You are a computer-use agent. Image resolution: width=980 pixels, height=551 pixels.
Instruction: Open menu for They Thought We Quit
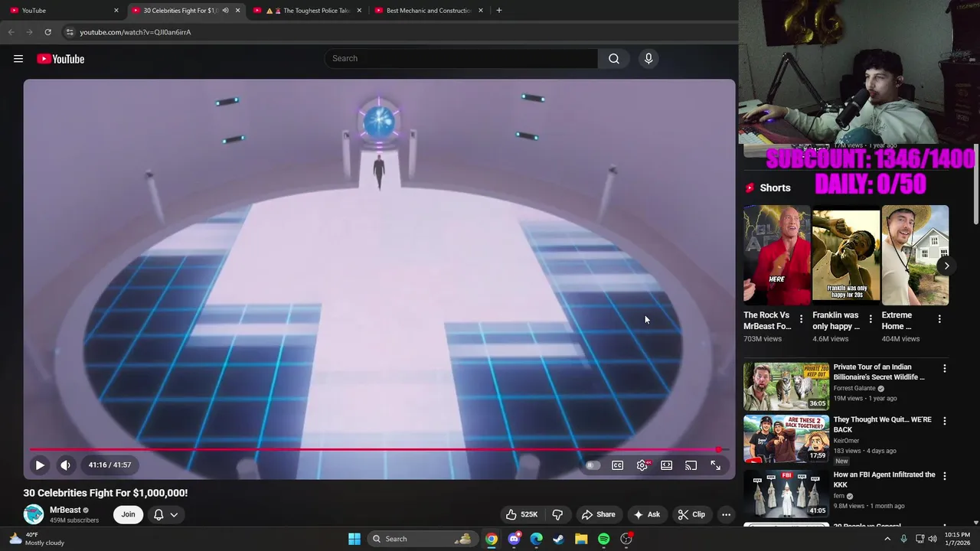945,421
